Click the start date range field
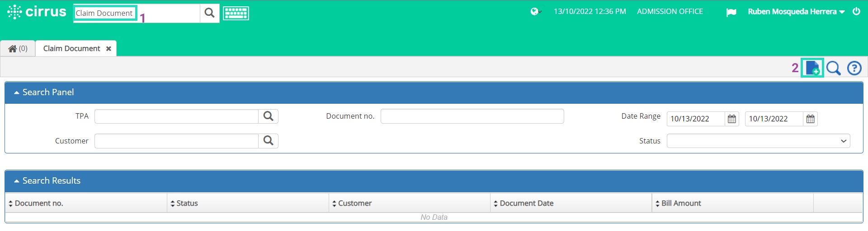The width and height of the screenshot is (868, 231). (696, 119)
